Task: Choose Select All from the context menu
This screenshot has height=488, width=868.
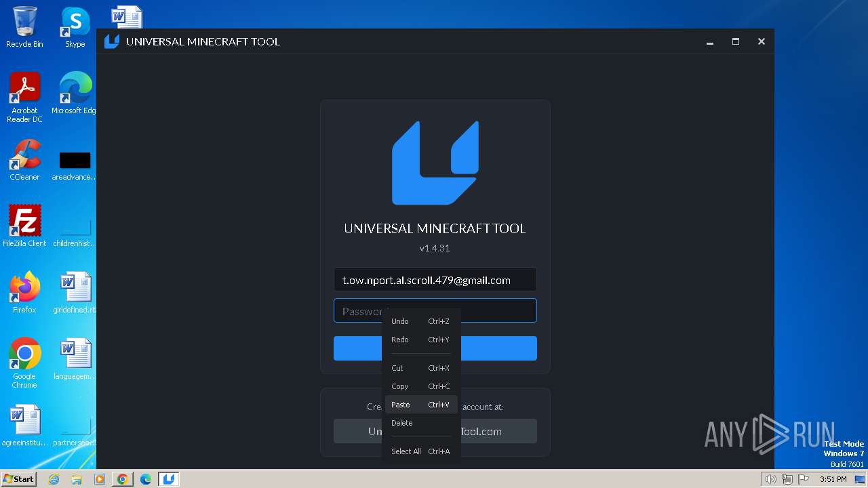Action: 421,451
